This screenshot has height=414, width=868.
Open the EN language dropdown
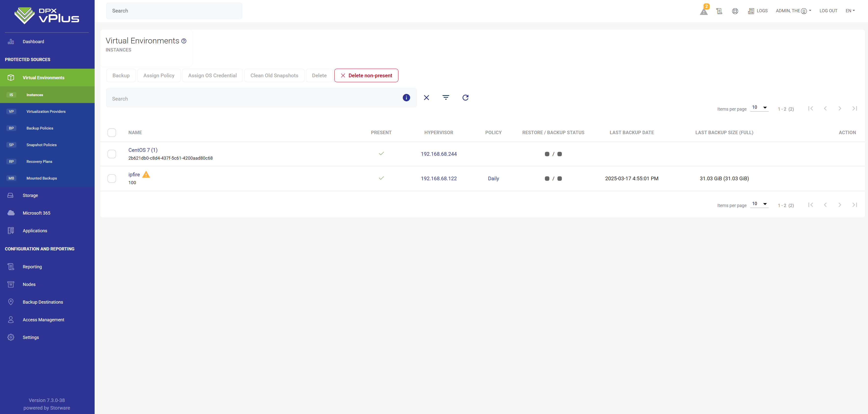click(850, 11)
